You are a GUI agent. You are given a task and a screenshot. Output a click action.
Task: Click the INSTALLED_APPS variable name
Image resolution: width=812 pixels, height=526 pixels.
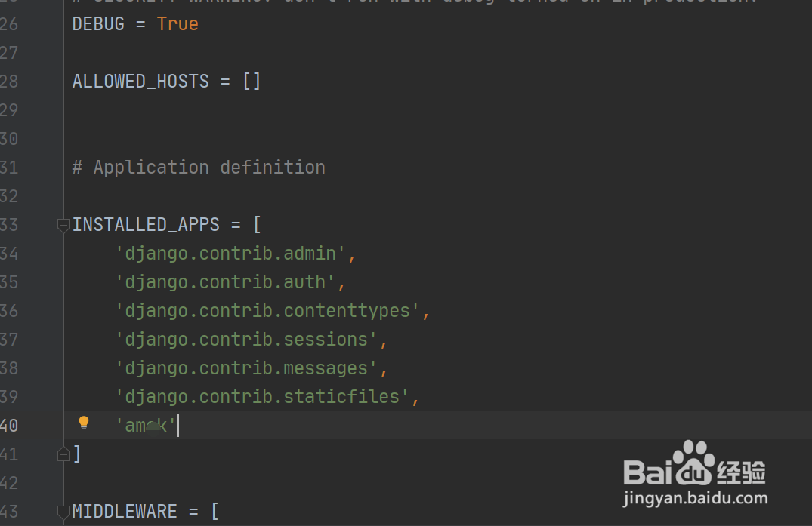tap(146, 225)
